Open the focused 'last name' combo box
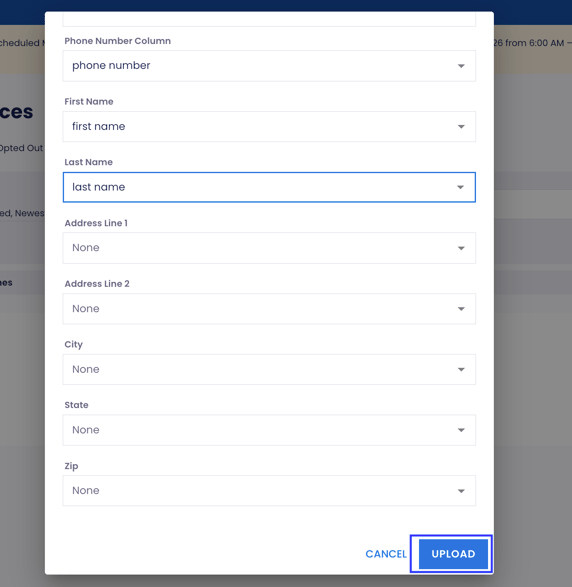Viewport: 572px width, 587px height. (269, 187)
